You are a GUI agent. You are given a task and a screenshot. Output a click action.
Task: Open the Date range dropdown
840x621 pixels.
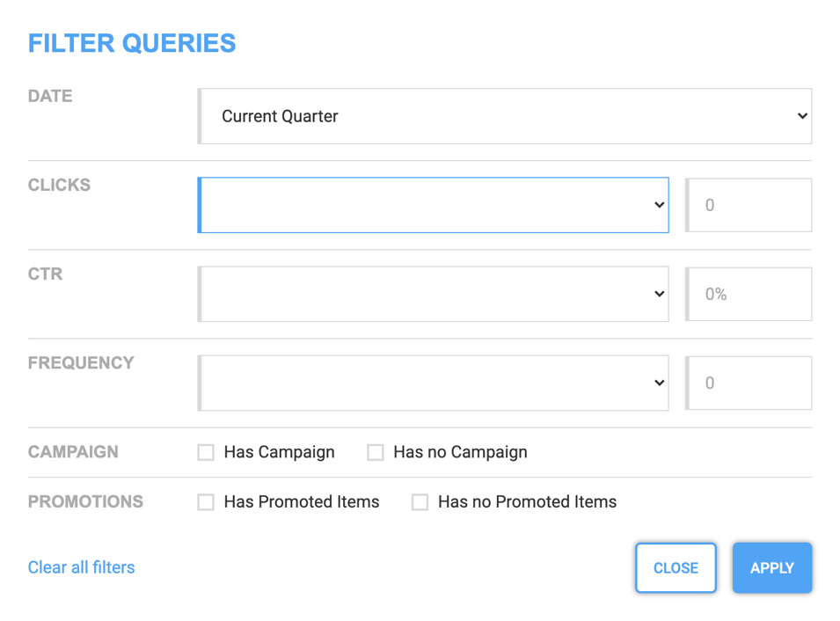point(505,115)
